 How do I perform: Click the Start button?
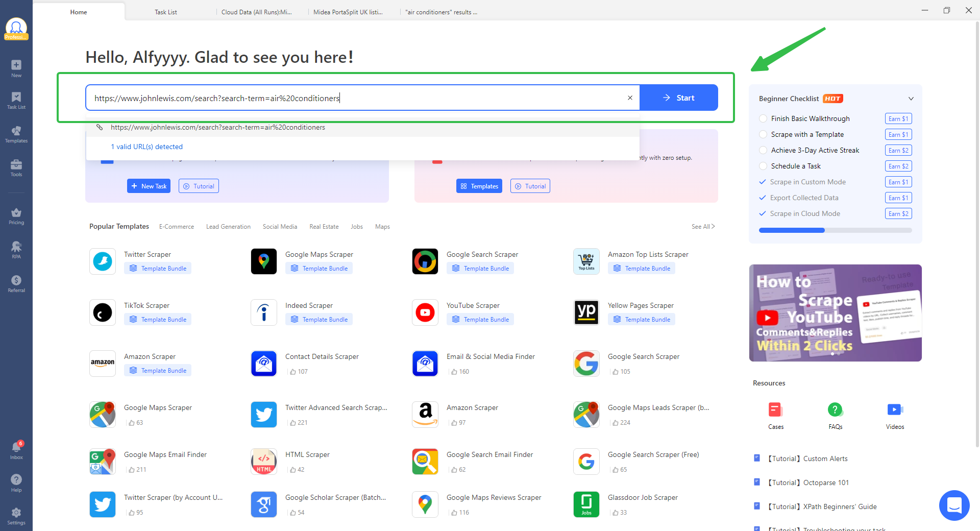[679, 98]
